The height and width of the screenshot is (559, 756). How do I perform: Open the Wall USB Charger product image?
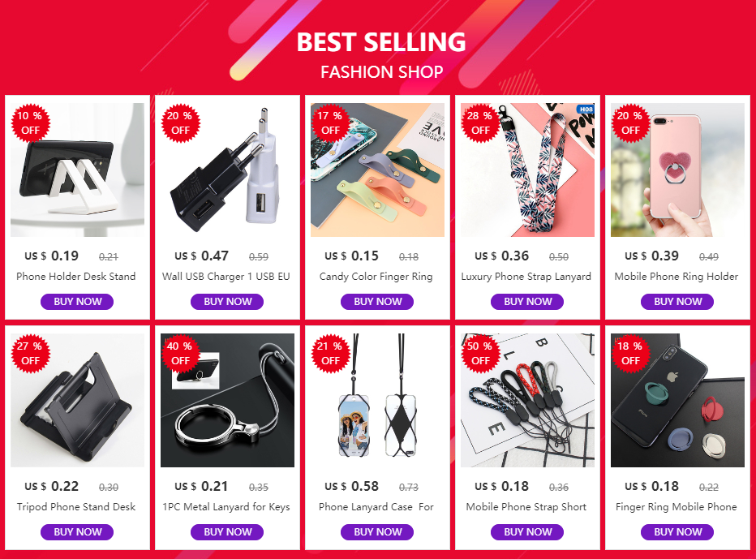(228, 170)
